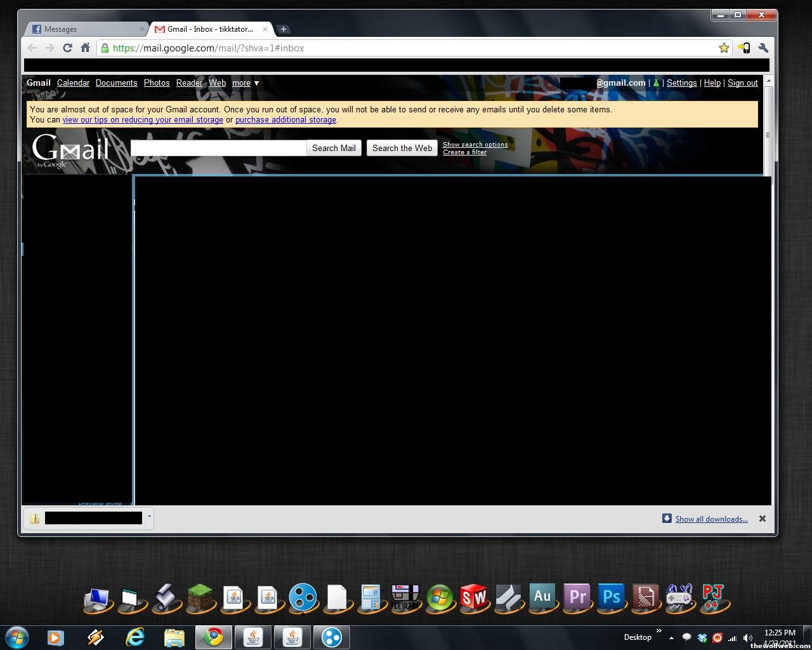Expand the Gmail 'more' dropdown
Viewport: 812px width, 650px height.
(246, 83)
